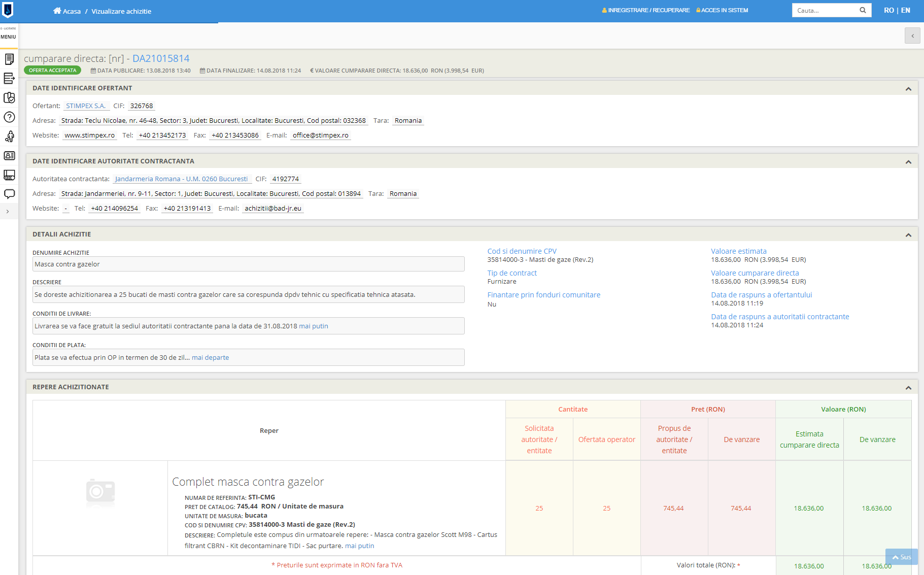Click the Sus scroll-to-top button
The height and width of the screenshot is (575, 924).
coord(902,557)
